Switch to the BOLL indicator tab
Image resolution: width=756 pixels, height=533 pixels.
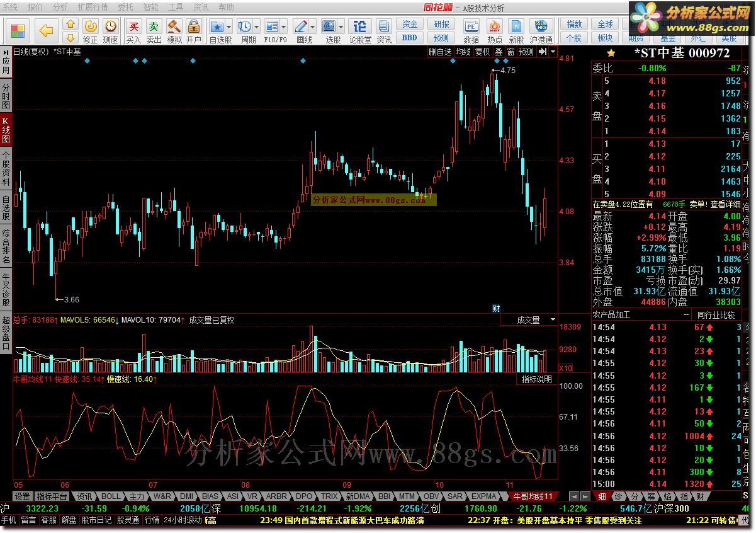click(x=111, y=496)
